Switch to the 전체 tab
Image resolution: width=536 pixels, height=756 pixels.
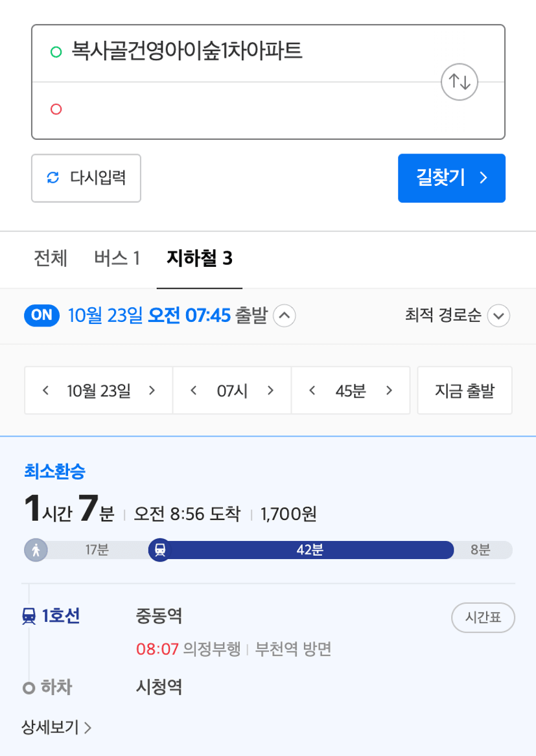coord(50,258)
